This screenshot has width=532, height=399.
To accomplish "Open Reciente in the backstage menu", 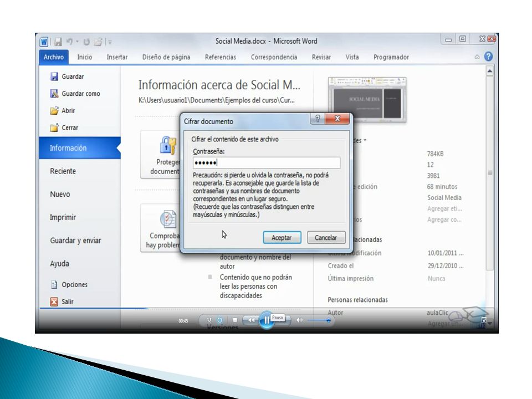I will click(x=63, y=171).
